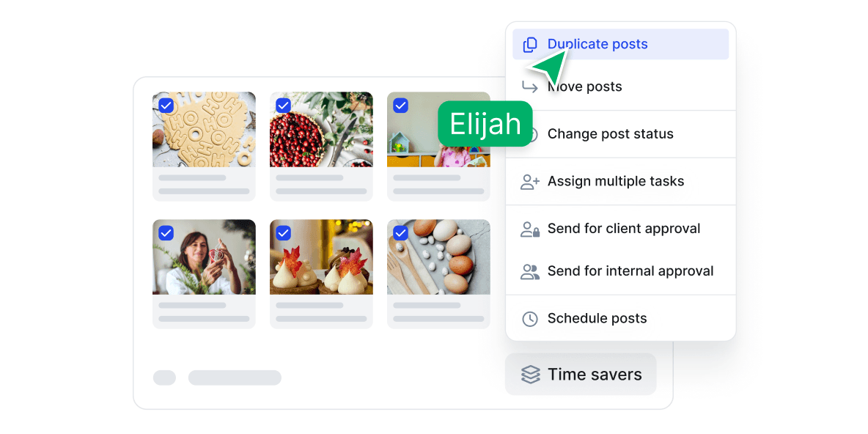The width and height of the screenshot is (868, 434).
Task: Untick the meringue desserts post checkbox
Action: 284,233
